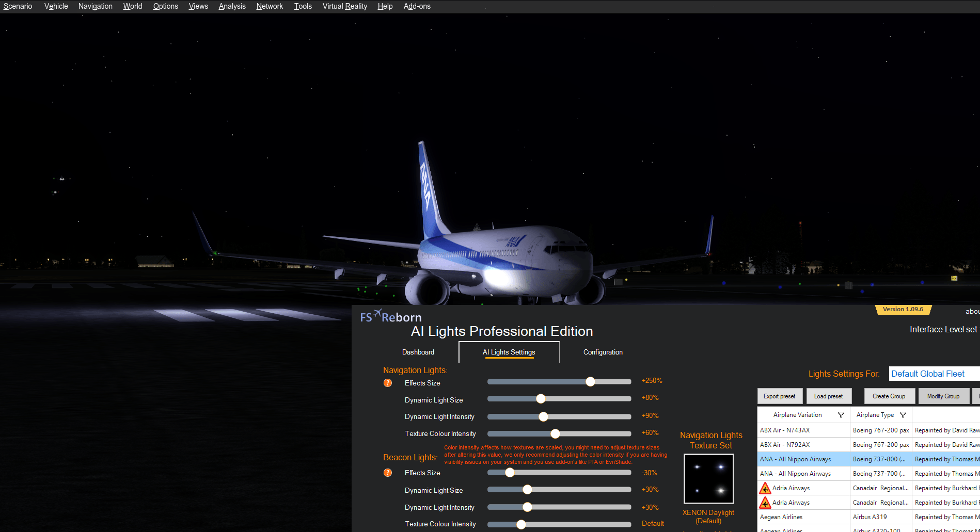
Task: Load a saved preset
Action: [829, 396]
